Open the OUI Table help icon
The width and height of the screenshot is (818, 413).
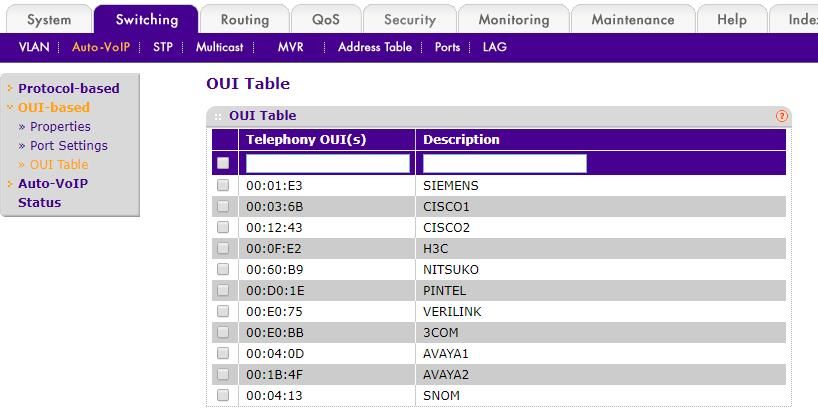tap(781, 116)
